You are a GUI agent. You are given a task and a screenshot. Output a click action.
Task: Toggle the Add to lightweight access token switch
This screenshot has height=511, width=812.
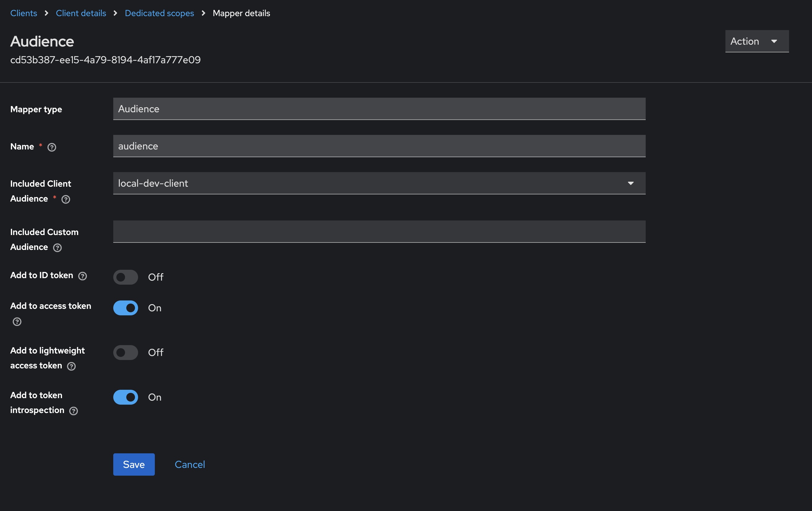(125, 353)
